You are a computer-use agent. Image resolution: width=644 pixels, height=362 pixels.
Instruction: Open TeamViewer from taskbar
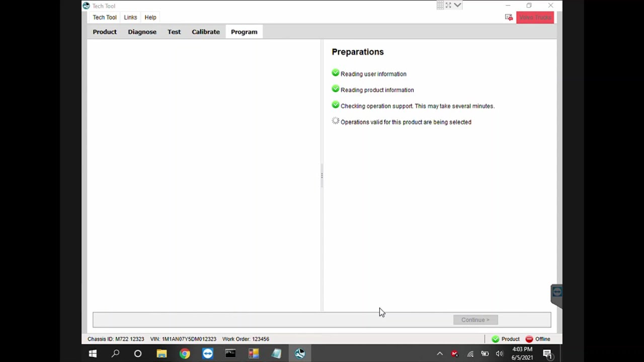pyautogui.click(x=208, y=354)
